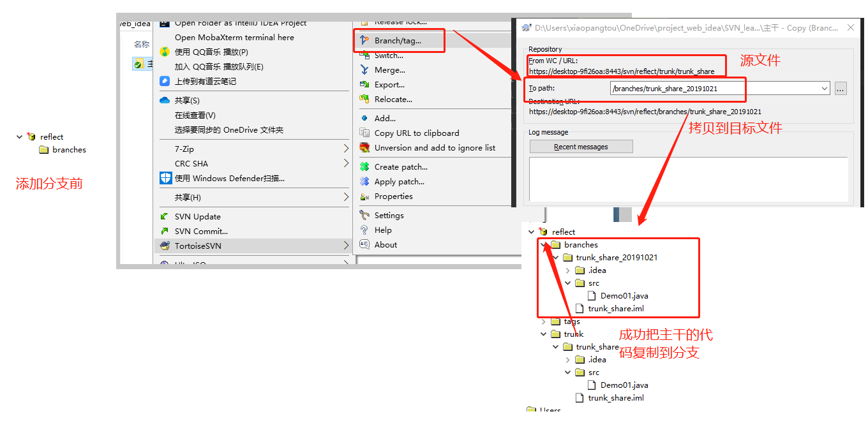Click the ... browse button beside To path
The height and width of the screenshot is (421, 868).
point(841,89)
